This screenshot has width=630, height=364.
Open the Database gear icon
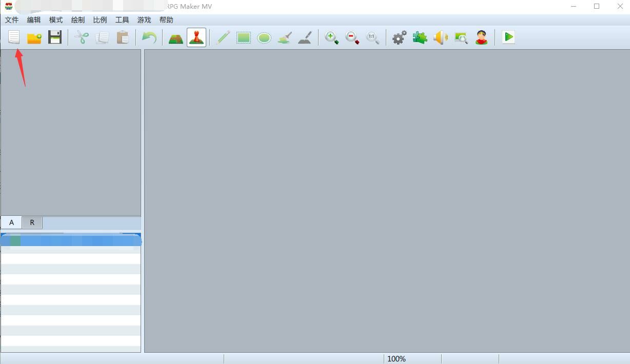(399, 37)
